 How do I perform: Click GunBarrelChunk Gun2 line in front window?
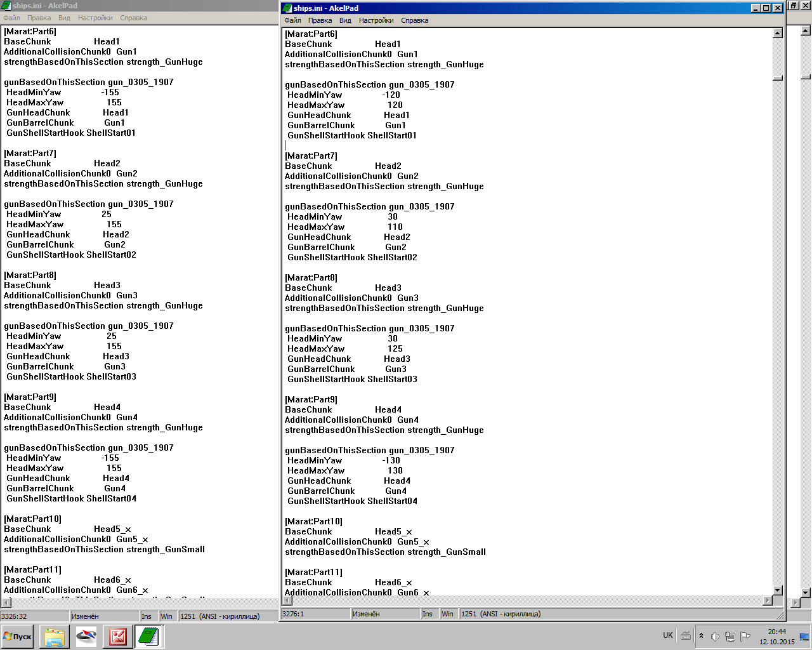[347, 247]
